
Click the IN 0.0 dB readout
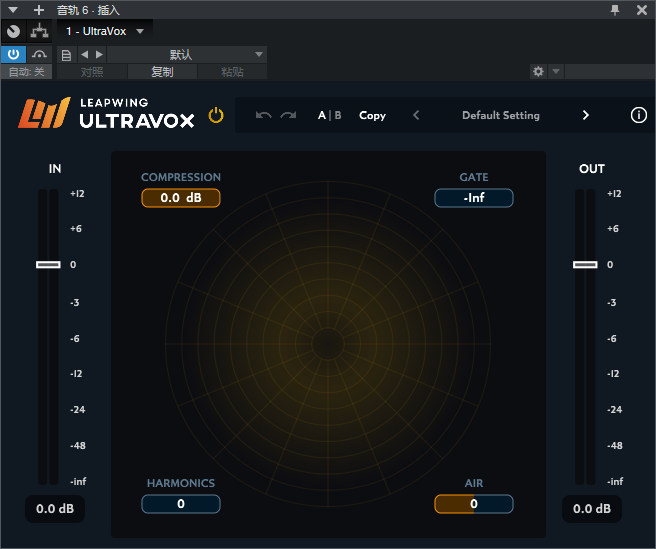click(x=55, y=509)
